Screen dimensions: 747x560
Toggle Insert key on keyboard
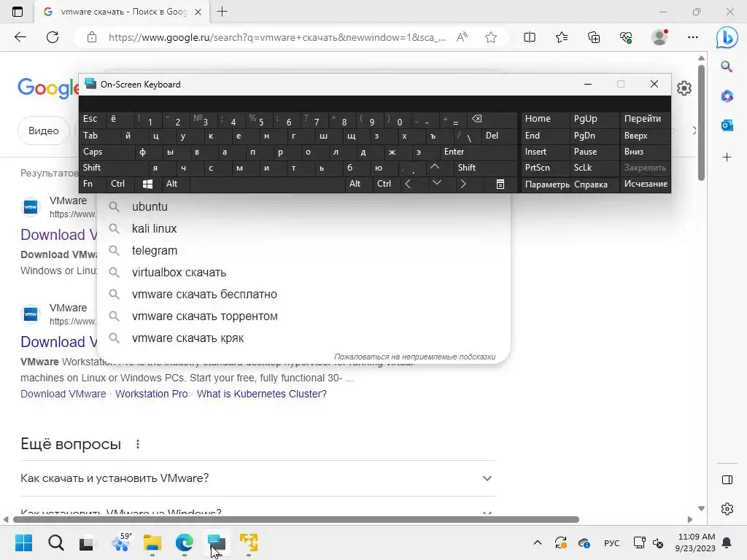tap(545, 152)
